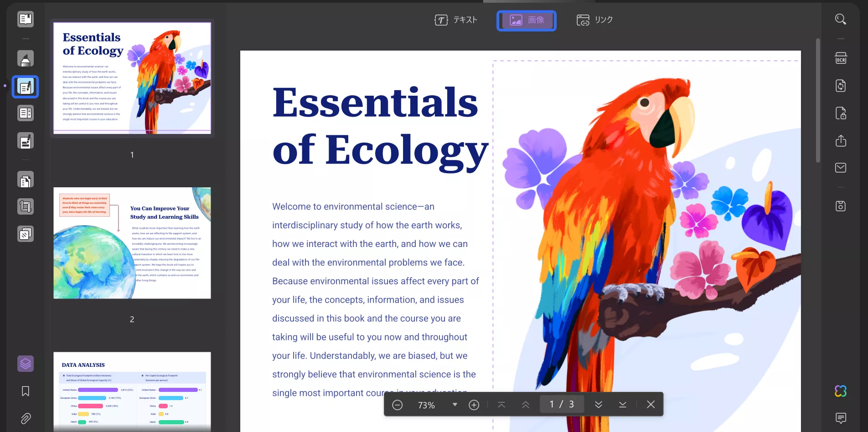Zoom out with the minus button
The height and width of the screenshot is (432, 868).
tap(398, 405)
